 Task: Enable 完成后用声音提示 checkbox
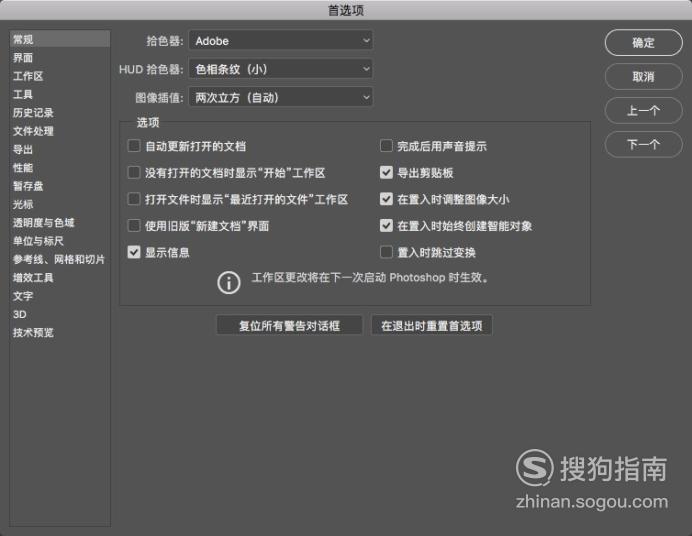point(386,146)
